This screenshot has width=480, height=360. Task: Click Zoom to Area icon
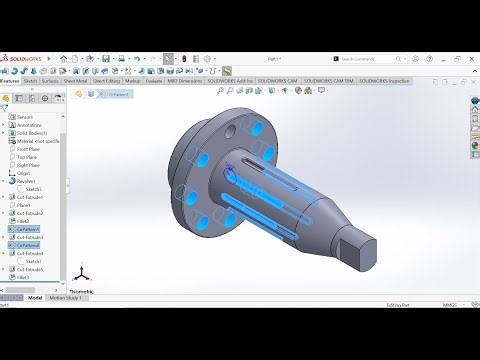pyautogui.click(x=230, y=90)
